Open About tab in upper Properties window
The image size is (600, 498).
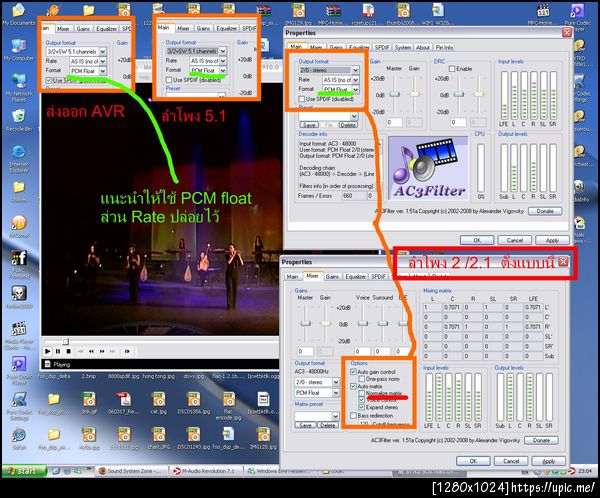pos(423,47)
